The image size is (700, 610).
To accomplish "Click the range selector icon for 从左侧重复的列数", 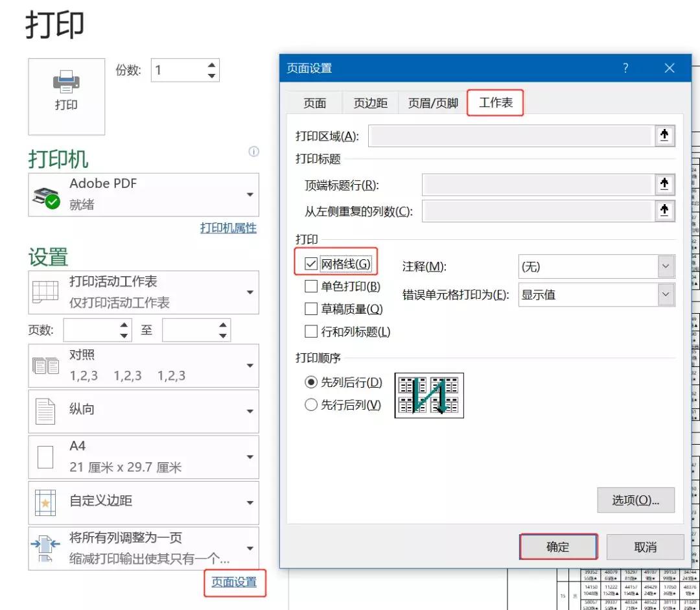I will [x=665, y=210].
